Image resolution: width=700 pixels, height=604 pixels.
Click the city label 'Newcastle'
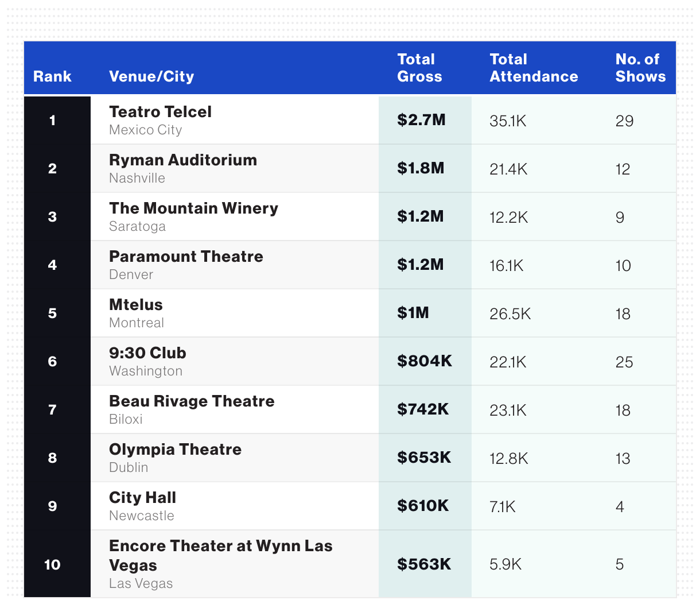[x=141, y=516]
